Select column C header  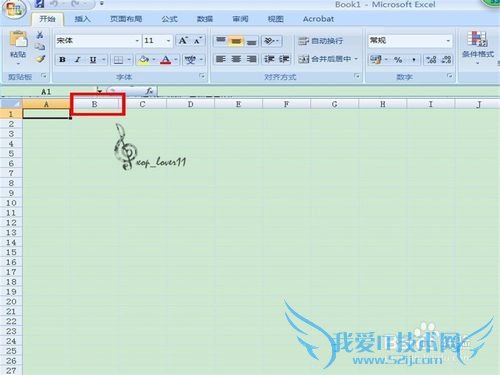point(142,104)
